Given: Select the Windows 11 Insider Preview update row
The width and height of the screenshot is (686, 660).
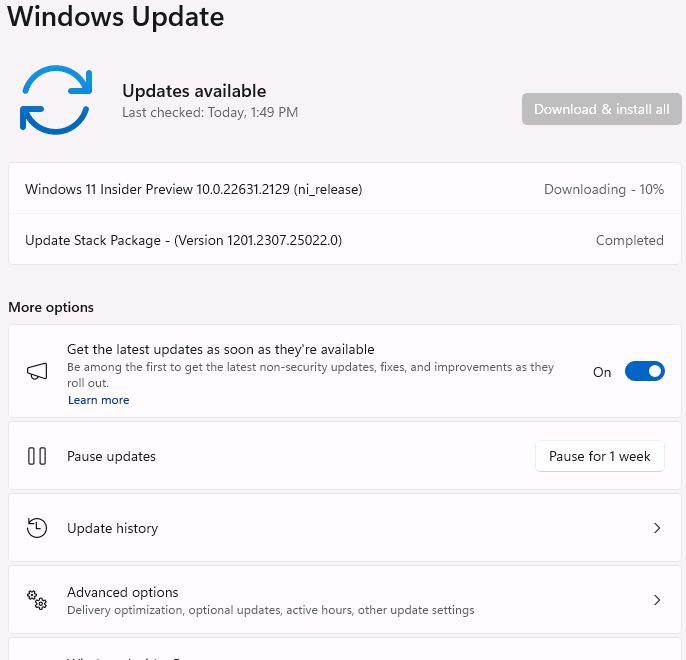Looking at the screenshot, I should coord(345,189).
